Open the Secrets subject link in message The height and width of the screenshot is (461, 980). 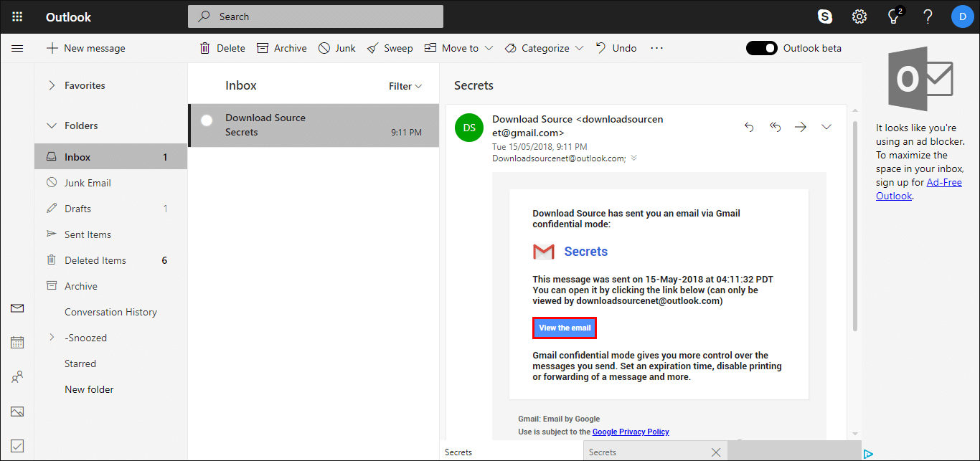pyautogui.click(x=585, y=252)
